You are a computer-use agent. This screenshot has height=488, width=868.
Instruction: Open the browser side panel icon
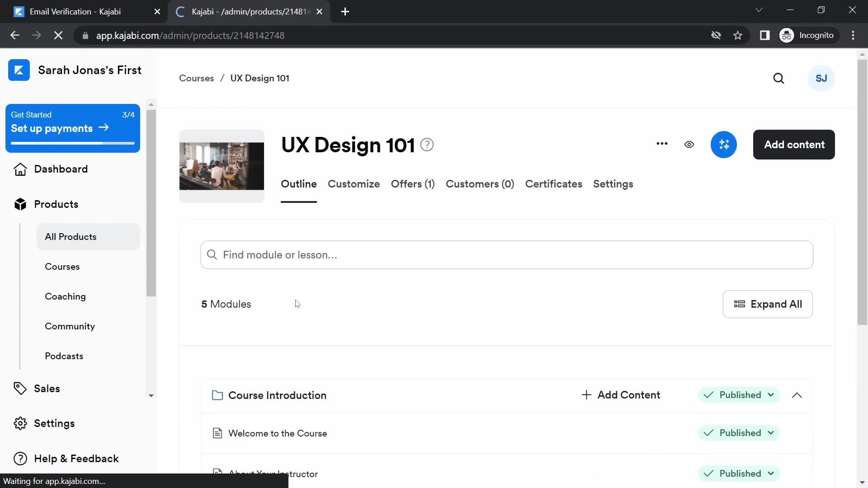click(x=764, y=35)
